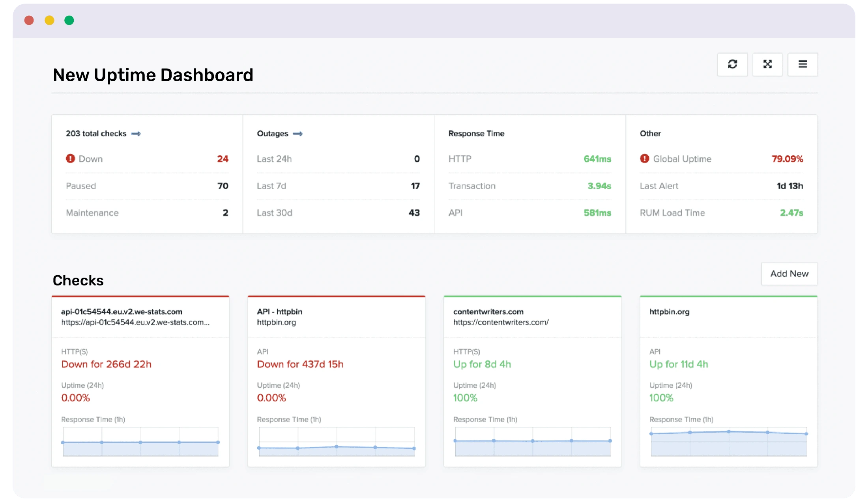Click the green maximize window button
Viewport: 868px width, 504px height.
coord(69,20)
